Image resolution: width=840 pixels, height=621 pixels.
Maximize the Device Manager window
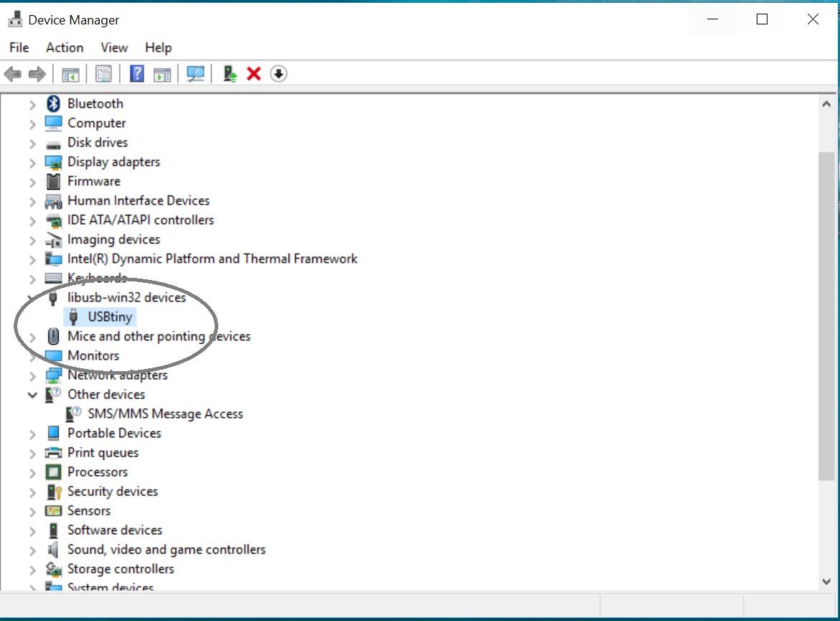762,19
